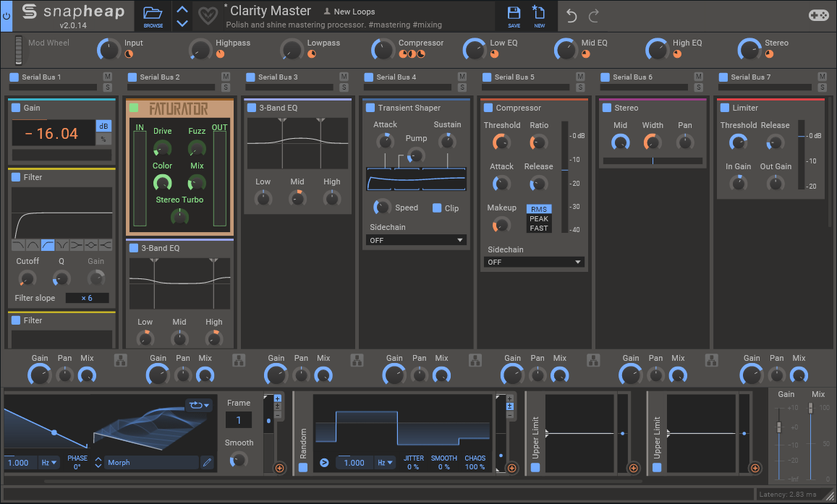Expand the Transient Shaper Sidechain dropdown
Image resolution: width=837 pixels, height=504 pixels.
point(416,240)
